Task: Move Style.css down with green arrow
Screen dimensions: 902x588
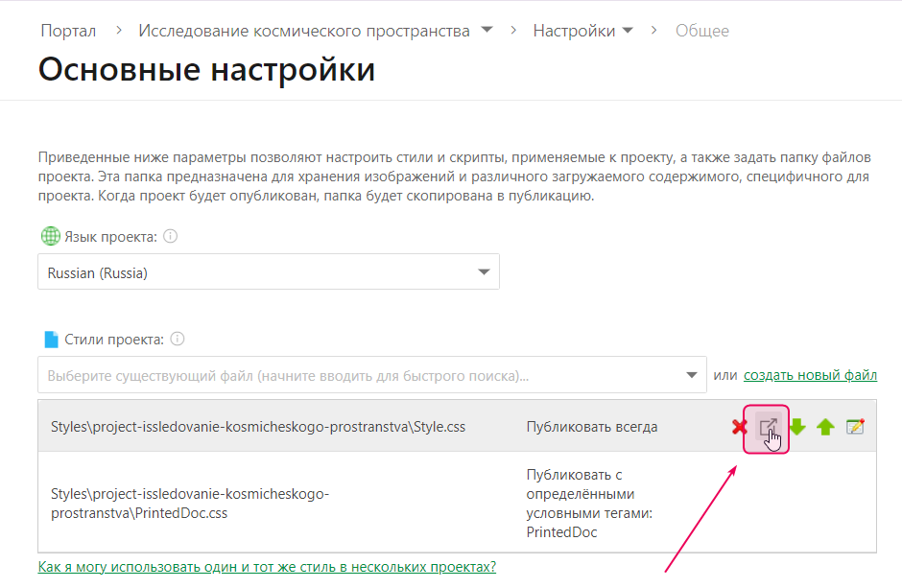Action: pyautogui.click(x=796, y=427)
